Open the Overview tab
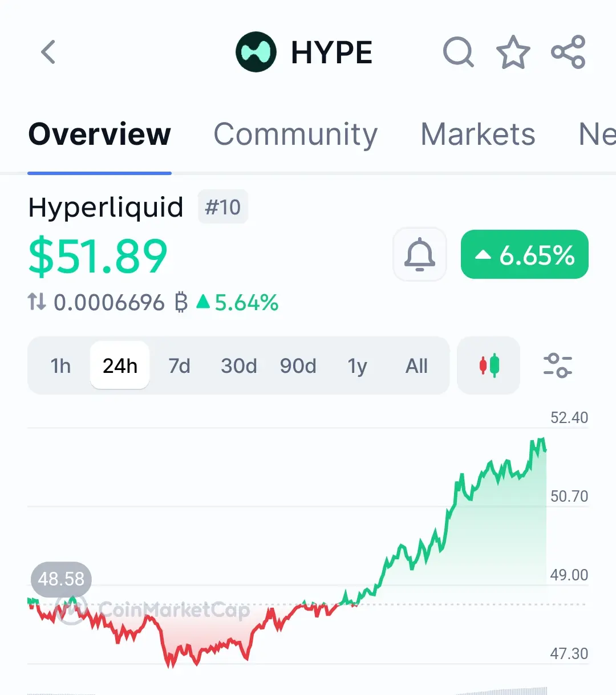The image size is (616, 695). (100, 135)
